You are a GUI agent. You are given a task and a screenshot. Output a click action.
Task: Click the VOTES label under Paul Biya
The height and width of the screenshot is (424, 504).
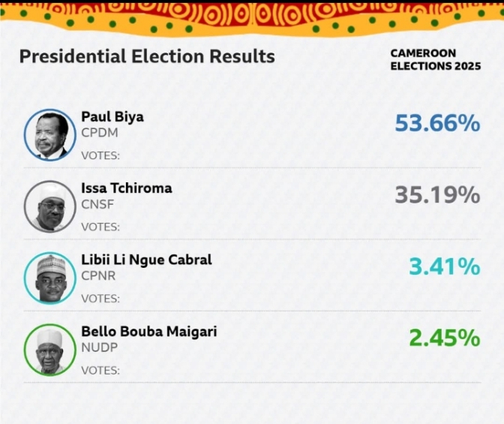click(x=100, y=155)
